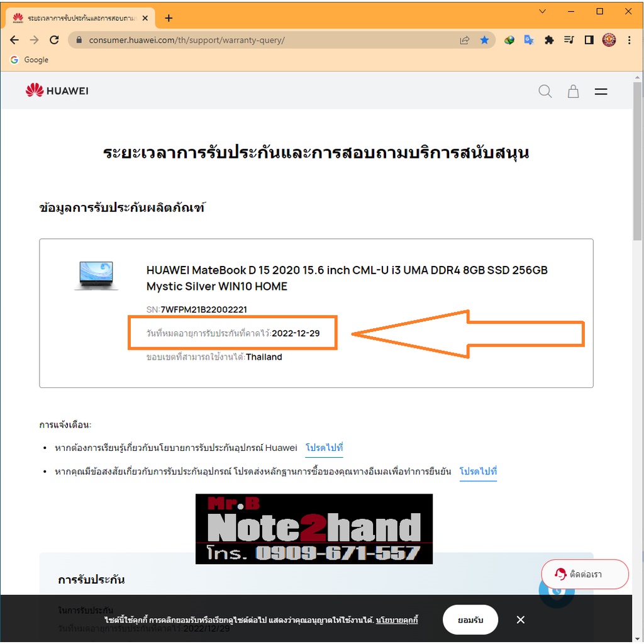Image resolution: width=644 pixels, height=644 pixels.
Task: Expand the tab search chevron in the title bar
Action: coord(542,11)
